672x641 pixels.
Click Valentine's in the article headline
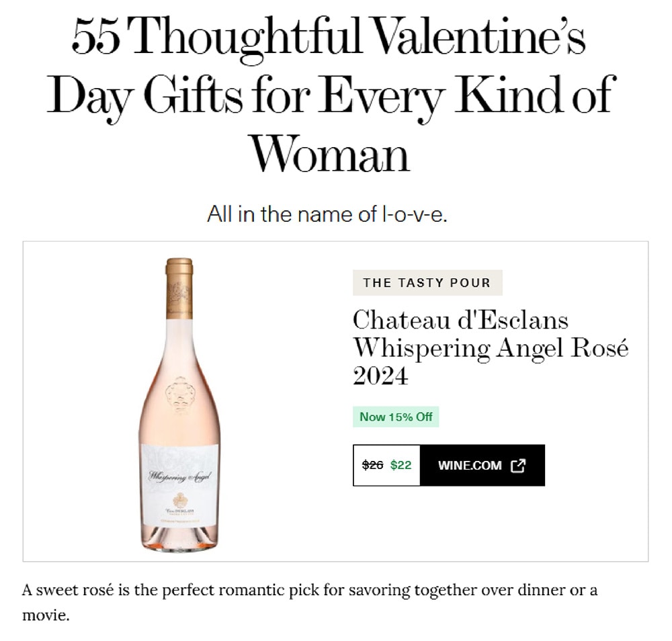pos(478,39)
